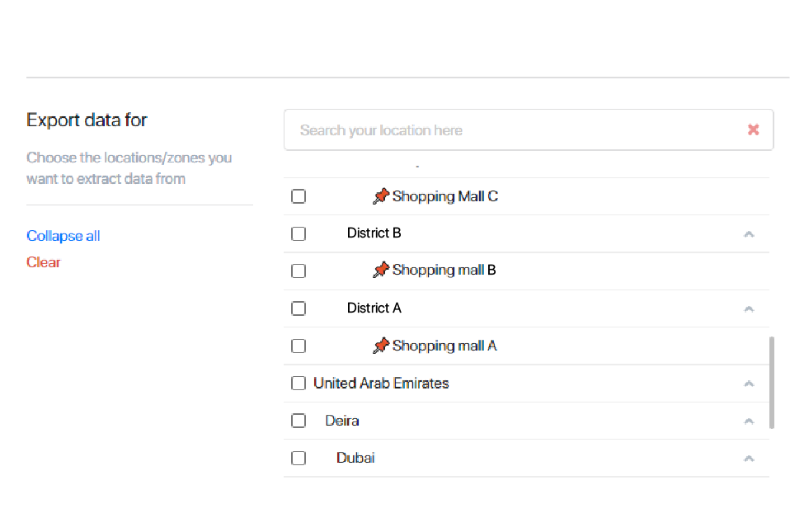Tick the Dubai checkbox
The height and width of the screenshot is (532, 790).
click(299, 458)
